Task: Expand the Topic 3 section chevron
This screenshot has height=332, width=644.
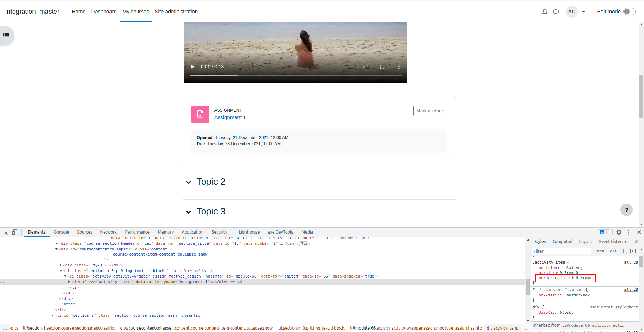Action: click(x=189, y=212)
